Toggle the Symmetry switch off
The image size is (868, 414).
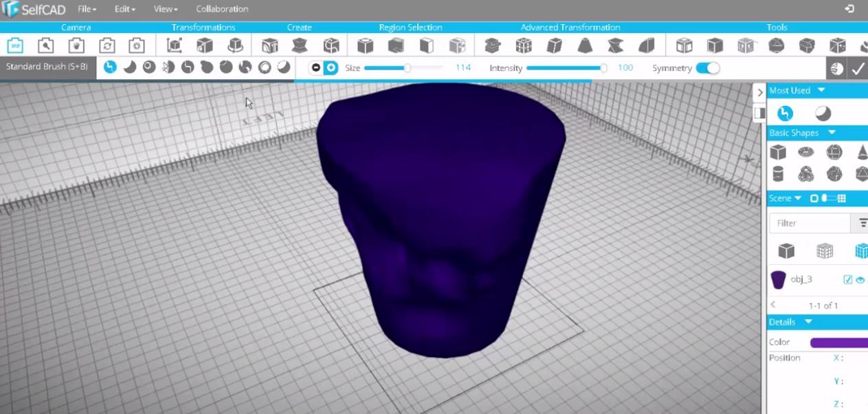coord(708,68)
